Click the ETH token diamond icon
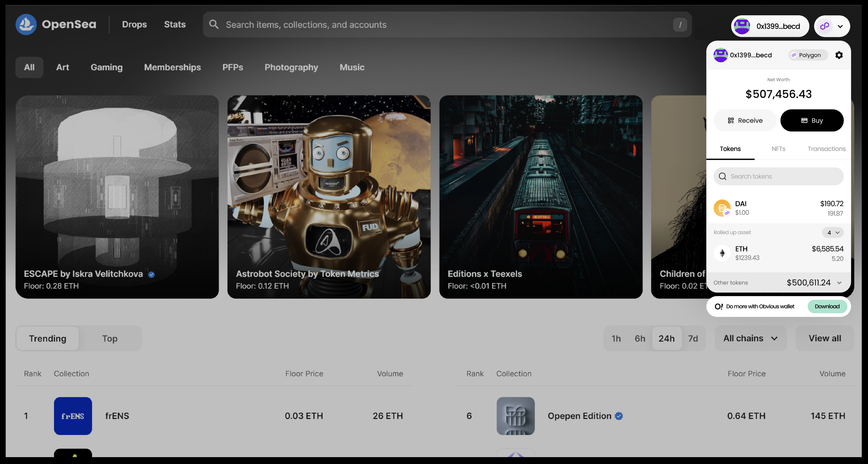This screenshot has width=868, height=464. [722, 253]
